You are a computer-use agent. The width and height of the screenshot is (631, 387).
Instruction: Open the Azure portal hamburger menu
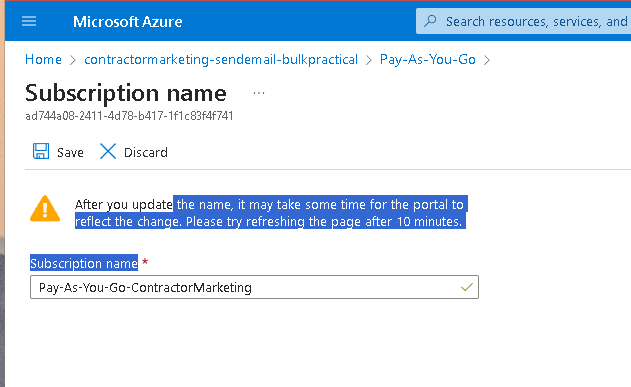(x=29, y=21)
